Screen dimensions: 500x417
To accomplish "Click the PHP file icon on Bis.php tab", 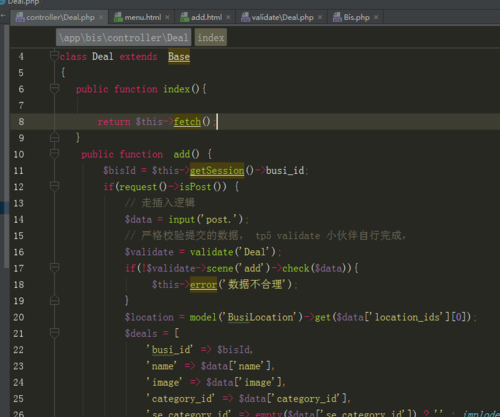I will tap(337, 17).
